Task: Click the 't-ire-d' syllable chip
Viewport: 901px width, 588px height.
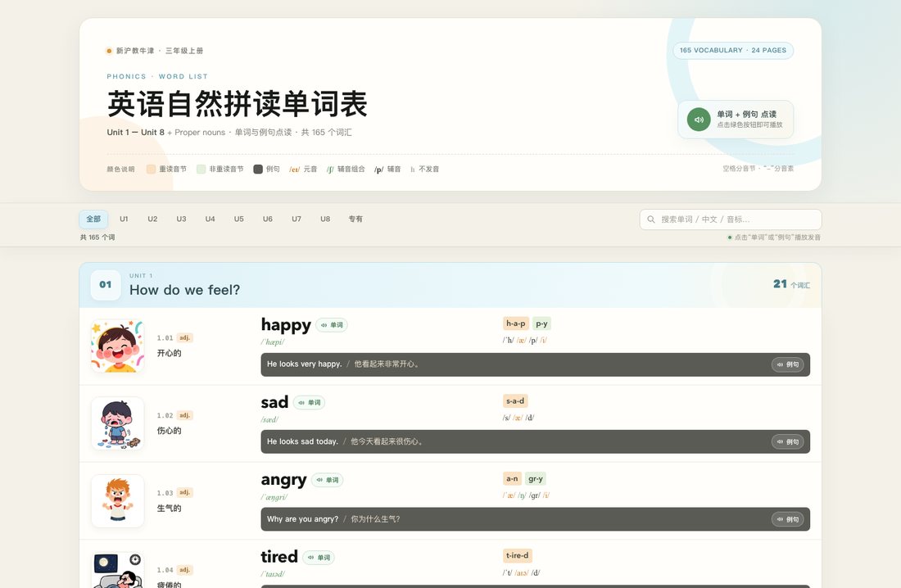Action: (x=517, y=555)
